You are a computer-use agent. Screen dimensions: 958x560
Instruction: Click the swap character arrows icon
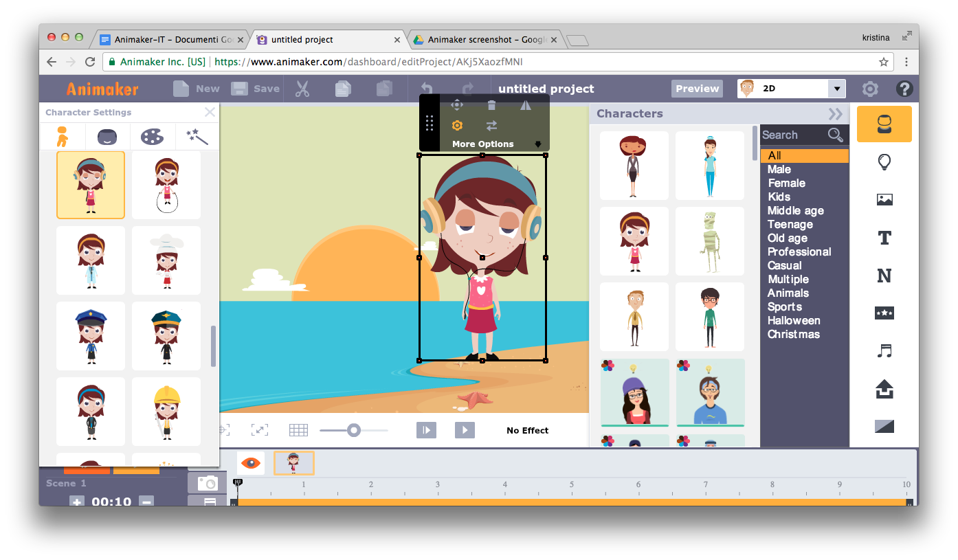(491, 126)
